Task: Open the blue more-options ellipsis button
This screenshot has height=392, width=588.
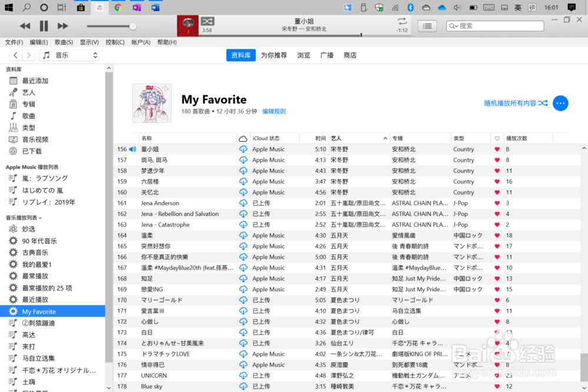Action: [560, 103]
